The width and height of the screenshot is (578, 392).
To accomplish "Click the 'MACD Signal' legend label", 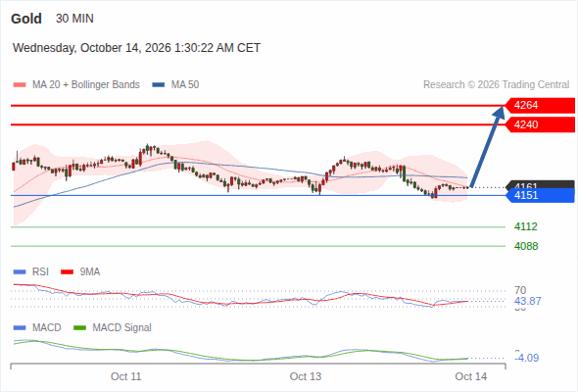I will (122, 327).
